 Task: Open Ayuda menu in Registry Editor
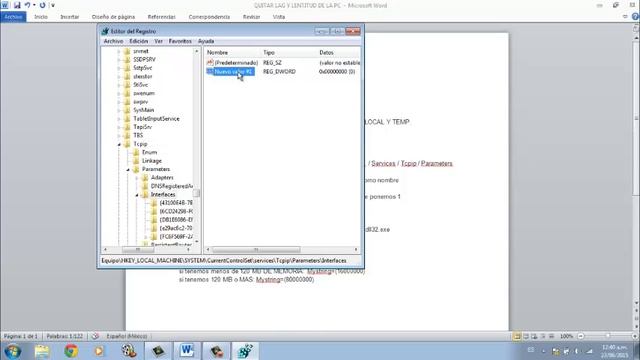point(206,41)
